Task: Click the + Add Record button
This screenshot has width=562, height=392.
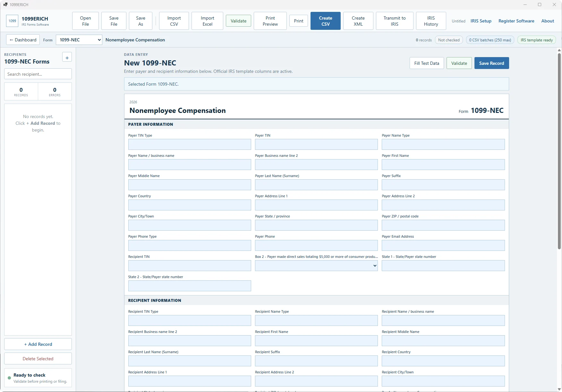Action: click(38, 344)
